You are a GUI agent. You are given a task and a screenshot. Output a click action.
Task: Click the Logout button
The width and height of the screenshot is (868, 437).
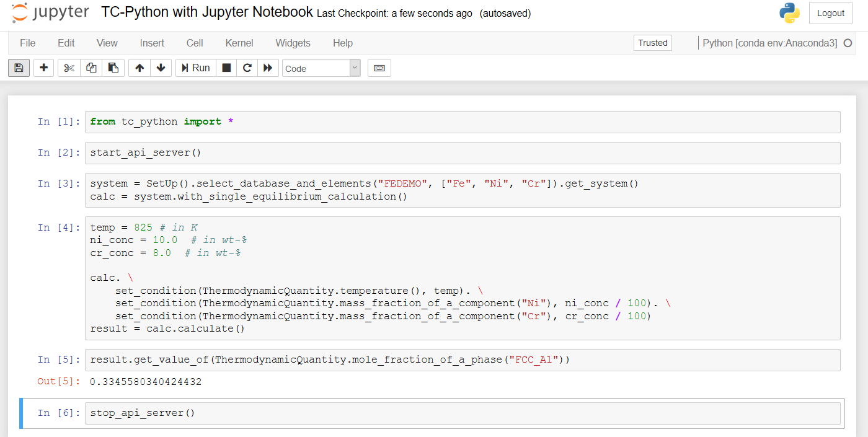click(831, 13)
